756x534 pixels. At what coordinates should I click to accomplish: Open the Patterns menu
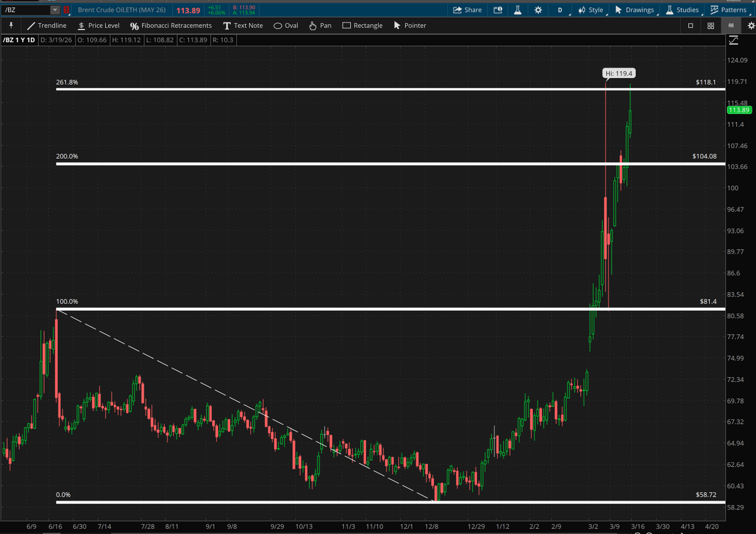tap(728, 10)
